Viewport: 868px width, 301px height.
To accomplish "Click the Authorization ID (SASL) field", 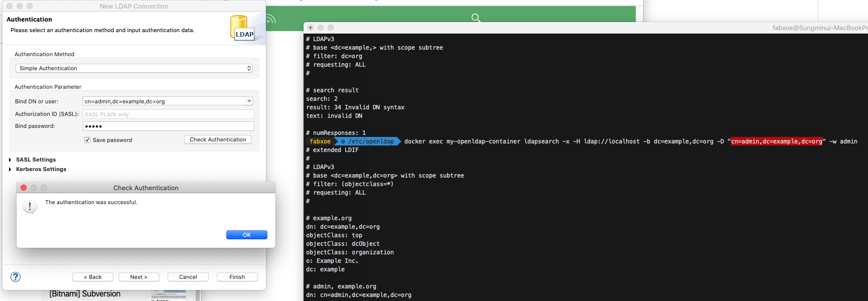I will 168,114.
